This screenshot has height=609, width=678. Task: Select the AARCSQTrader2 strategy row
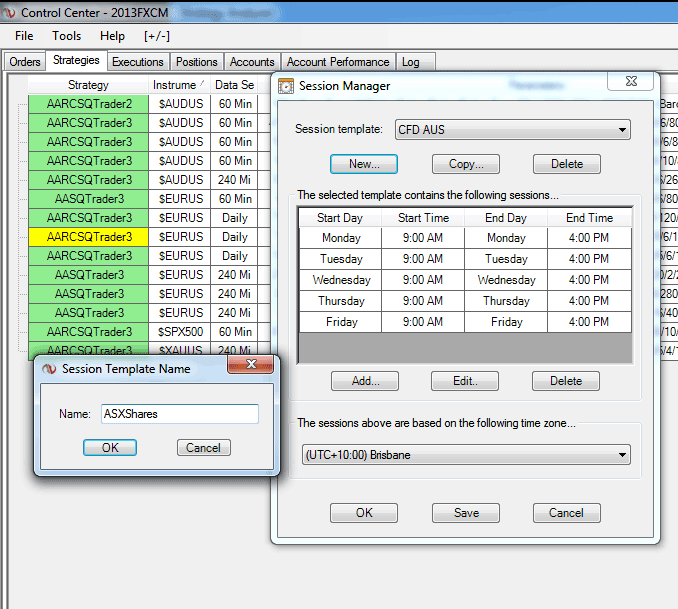coord(89,104)
